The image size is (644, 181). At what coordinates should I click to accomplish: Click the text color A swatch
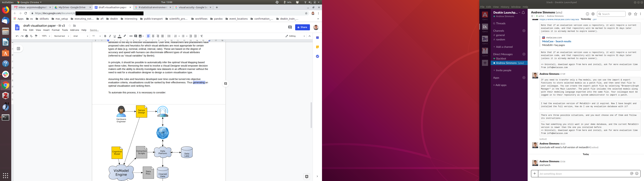click(x=120, y=36)
